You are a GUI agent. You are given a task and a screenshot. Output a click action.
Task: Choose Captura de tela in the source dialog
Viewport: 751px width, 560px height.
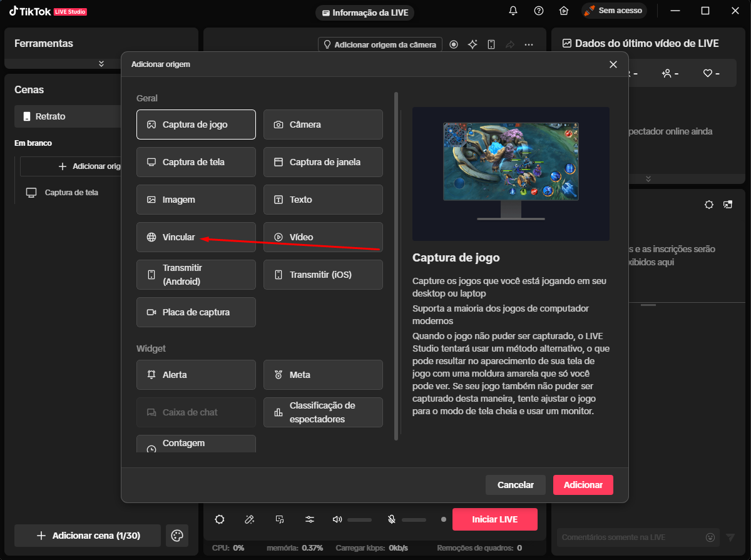pos(196,162)
